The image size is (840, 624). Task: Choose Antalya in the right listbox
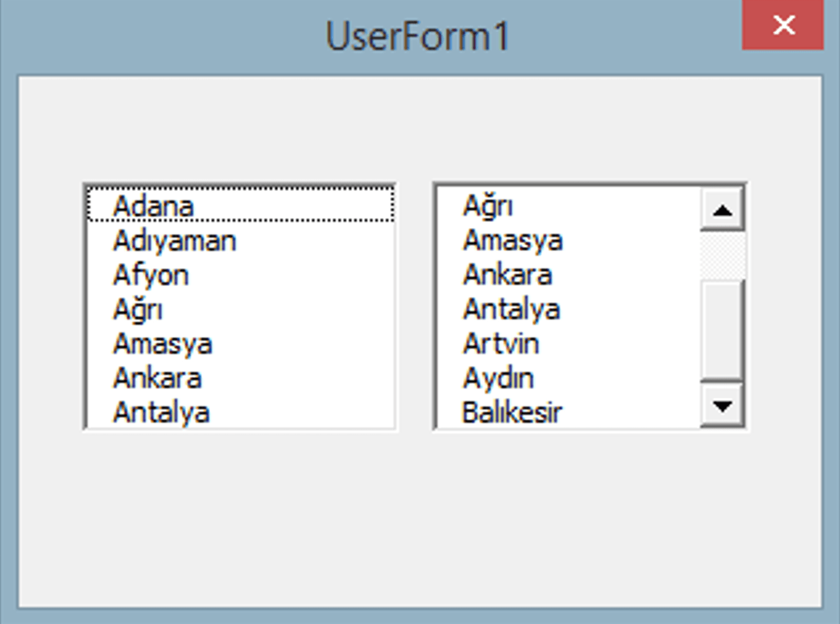[x=569, y=309]
